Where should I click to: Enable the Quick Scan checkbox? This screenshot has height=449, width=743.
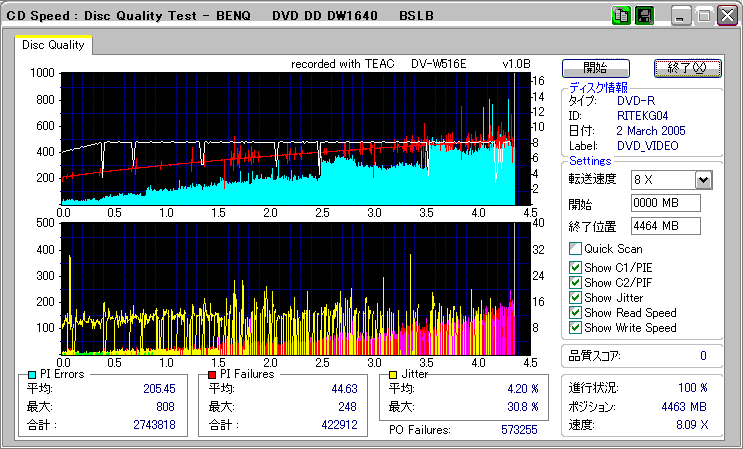[575, 249]
